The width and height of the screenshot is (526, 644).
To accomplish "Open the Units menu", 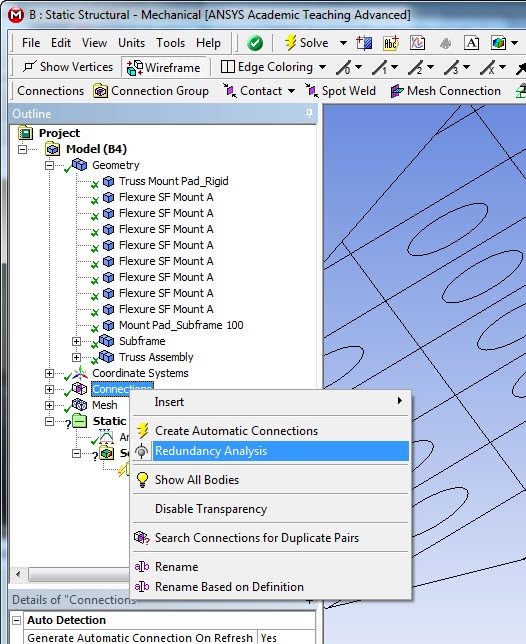I will coord(131,43).
